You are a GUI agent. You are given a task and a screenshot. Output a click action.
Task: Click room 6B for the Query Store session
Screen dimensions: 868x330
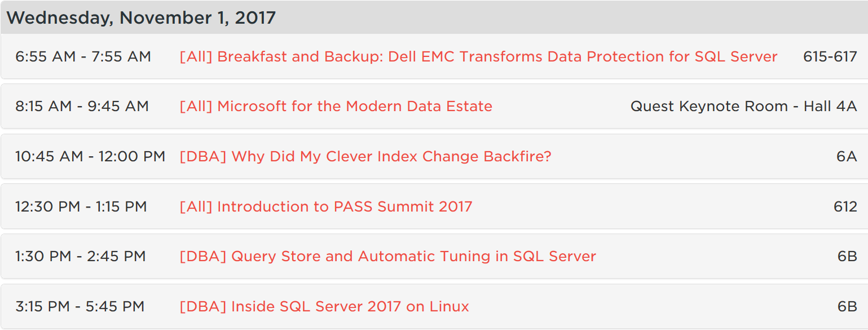click(x=847, y=257)
